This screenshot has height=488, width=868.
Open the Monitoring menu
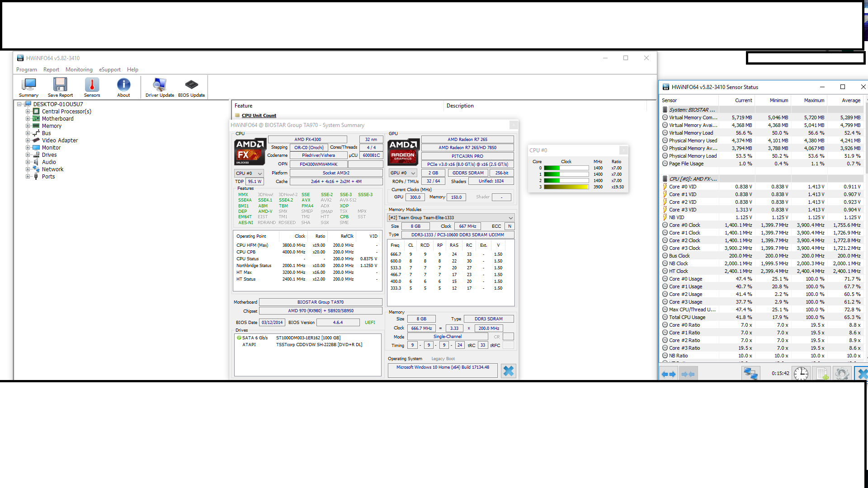coord(79,70)
